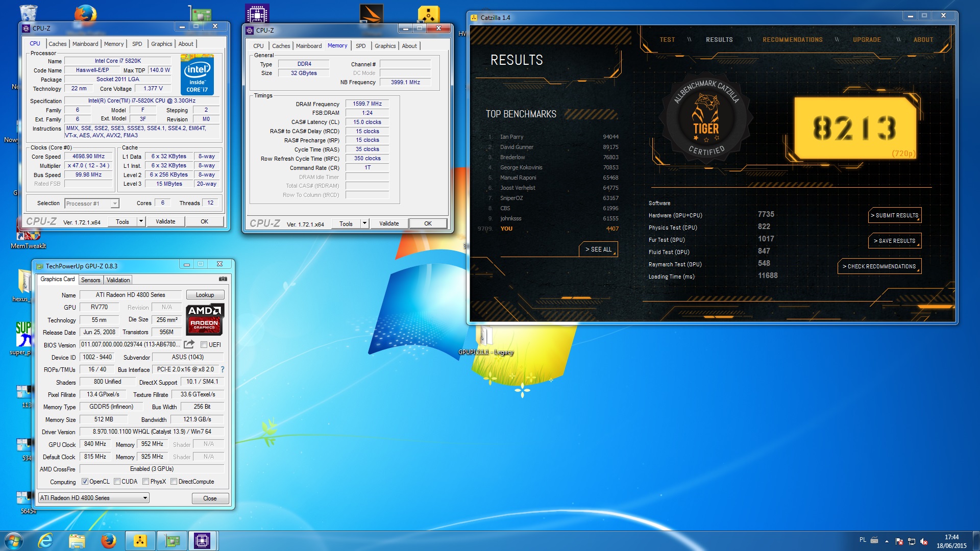This screenshot has width=980, height=551.
Task: Click OK in the CPU-tab CPU-Z window
Action: pos(205,221)
